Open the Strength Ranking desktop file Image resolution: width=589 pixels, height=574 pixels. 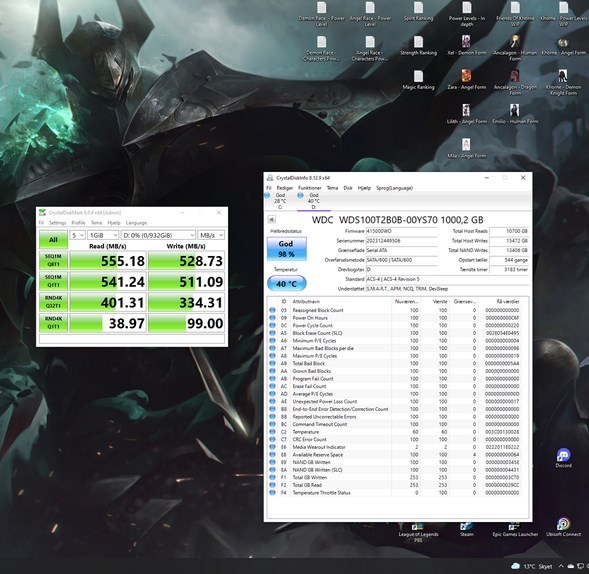(418, 46)
